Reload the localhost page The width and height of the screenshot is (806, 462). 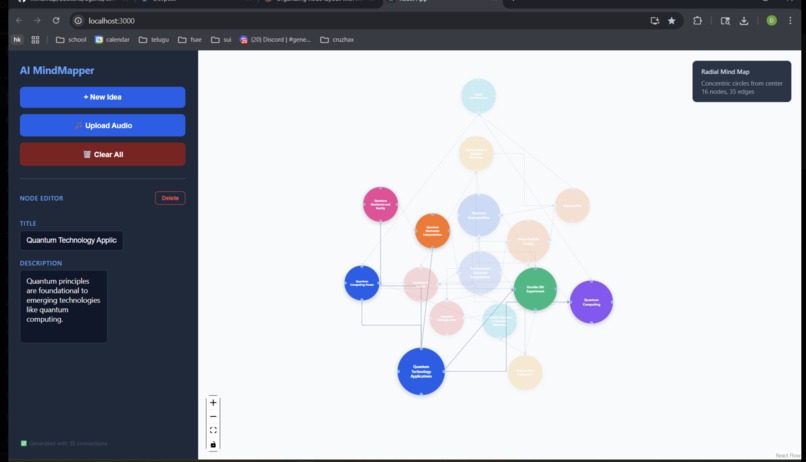click(x=56, y=21)
